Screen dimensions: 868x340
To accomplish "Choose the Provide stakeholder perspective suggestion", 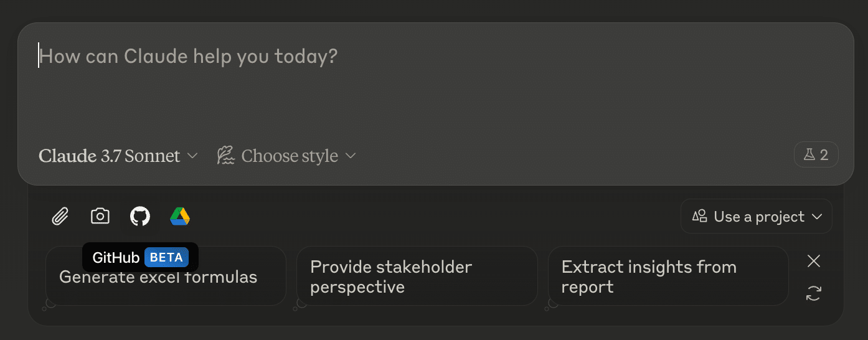I will 416,276.
